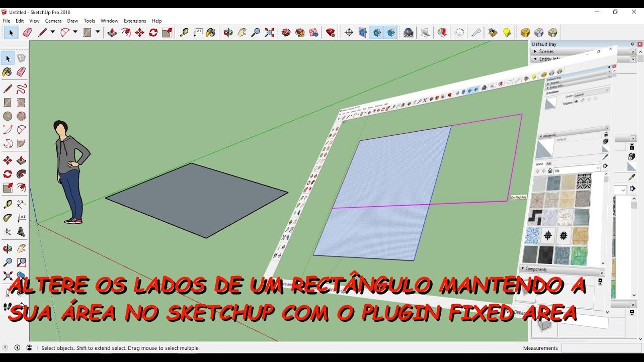
Task: Select the Line pencil tool in top toolbar
Action: [x=42, y=33]
